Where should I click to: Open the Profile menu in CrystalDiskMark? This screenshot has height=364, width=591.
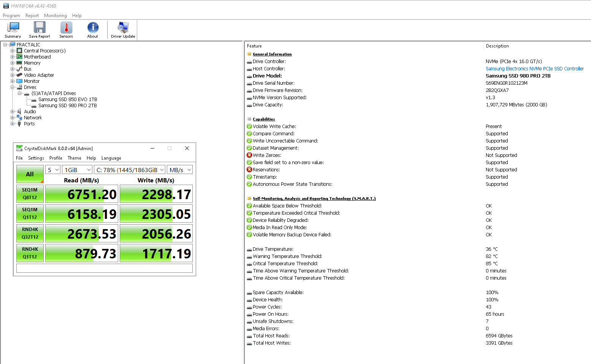[56, 158]
